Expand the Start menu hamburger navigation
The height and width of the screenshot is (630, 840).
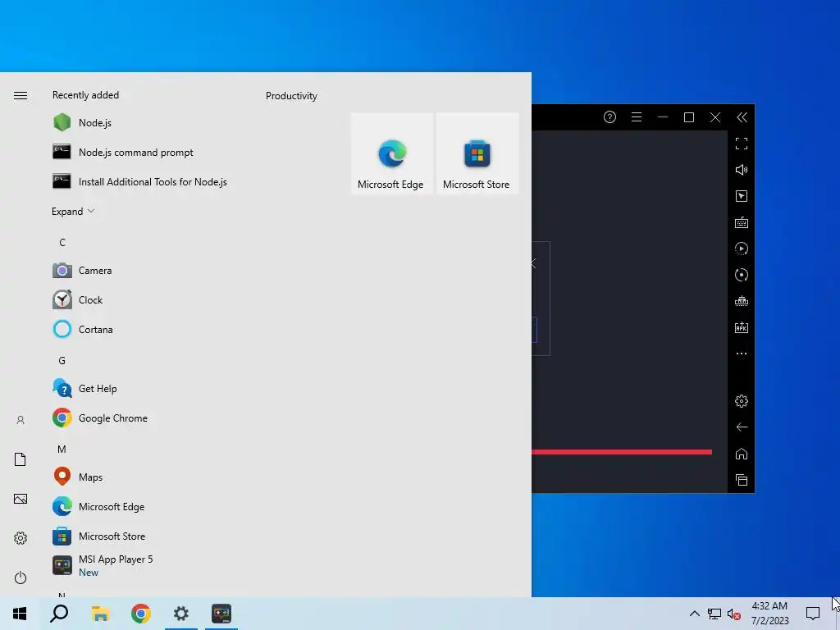point(21,95)
